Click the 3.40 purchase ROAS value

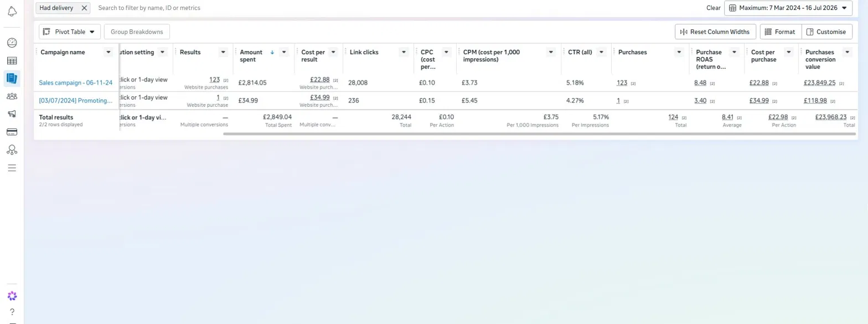[700, 100]
